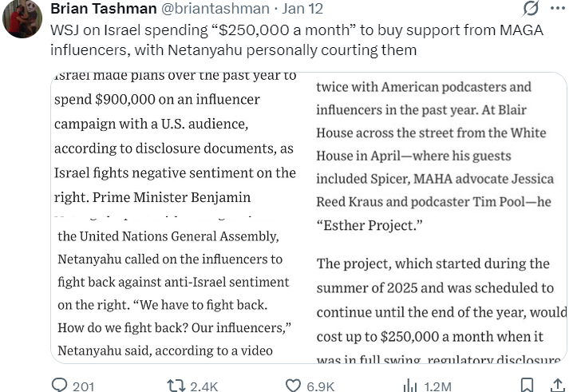Click the view analytics bar chart icon
Viewport: 569px width, 392px height.
coord(410,386)
